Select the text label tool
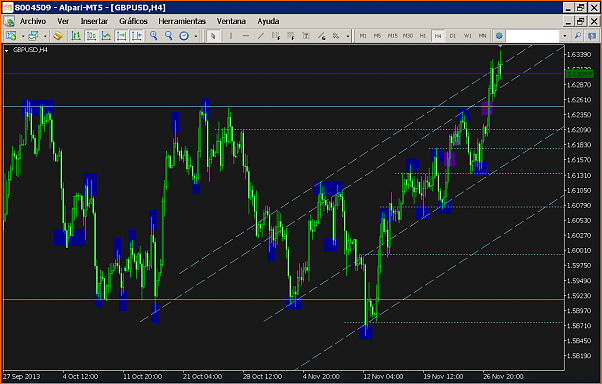 click(306, 36)
